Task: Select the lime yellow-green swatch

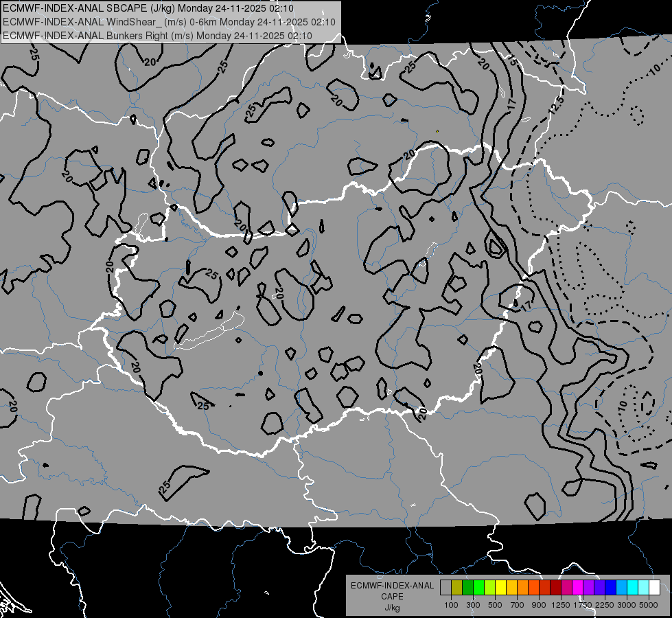Action: click(x=490, y=587)
